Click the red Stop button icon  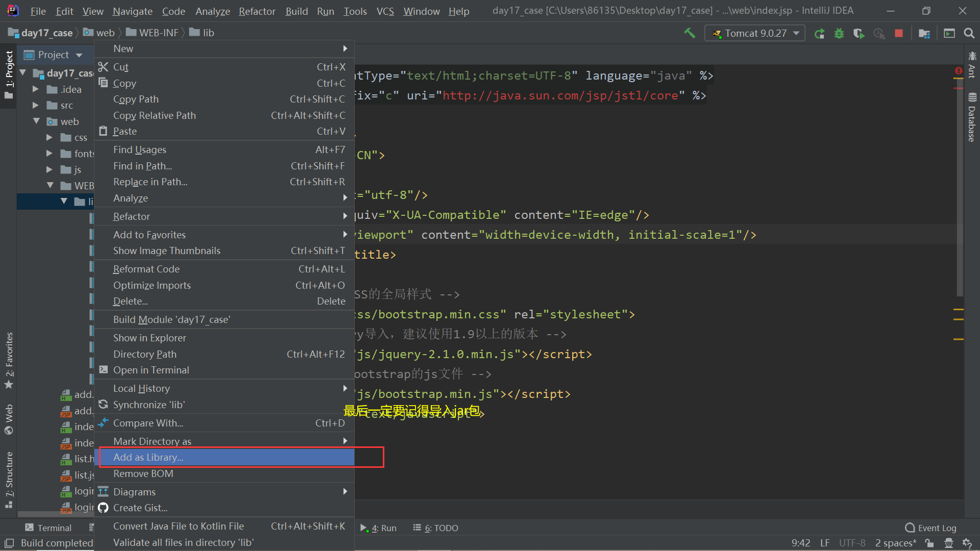(x=899, y=33)
